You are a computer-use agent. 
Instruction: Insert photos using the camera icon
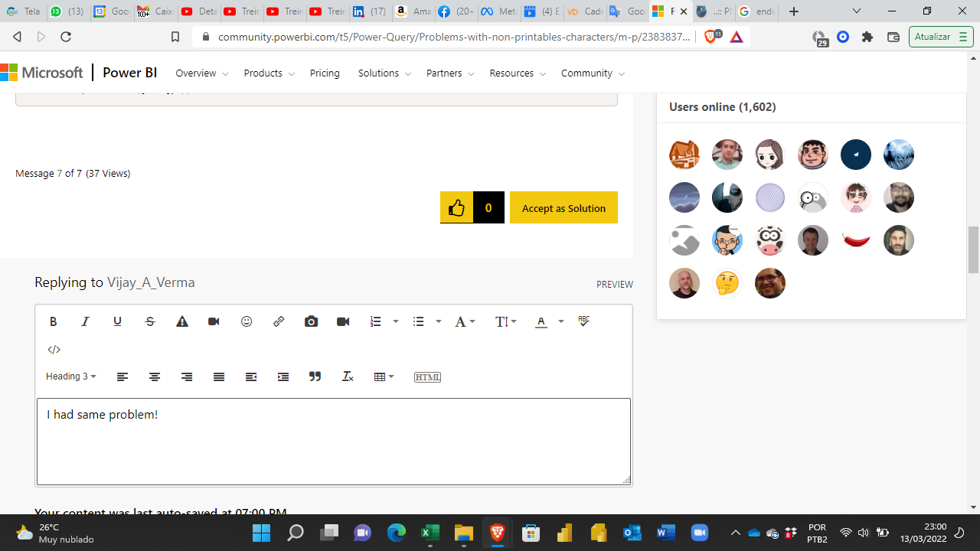[311, 322]
